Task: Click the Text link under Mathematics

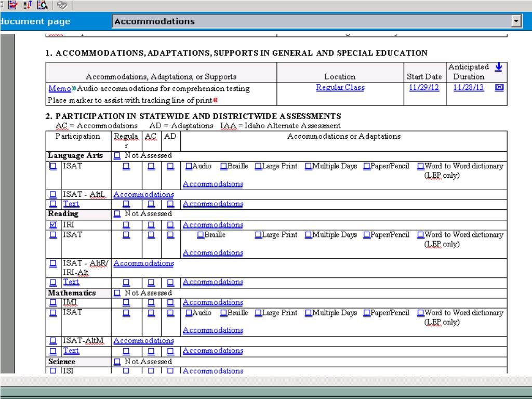Action: pyautogui.click(x=71, y=351)
